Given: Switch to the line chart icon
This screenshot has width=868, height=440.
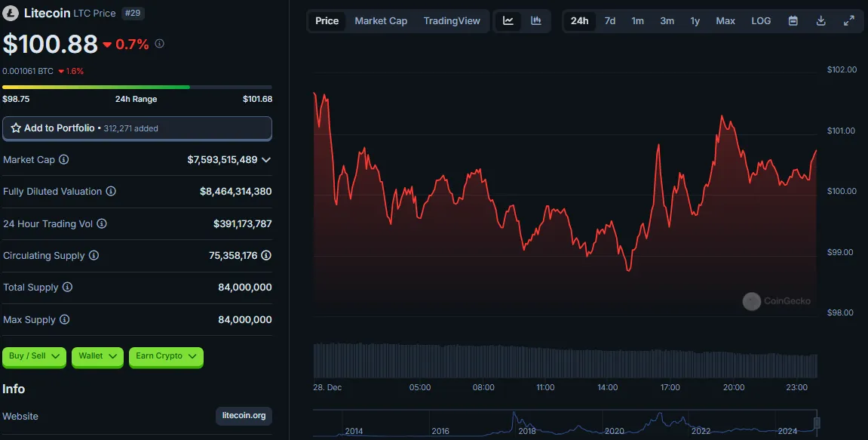Looking at the screenshot, I should [508, 21].
